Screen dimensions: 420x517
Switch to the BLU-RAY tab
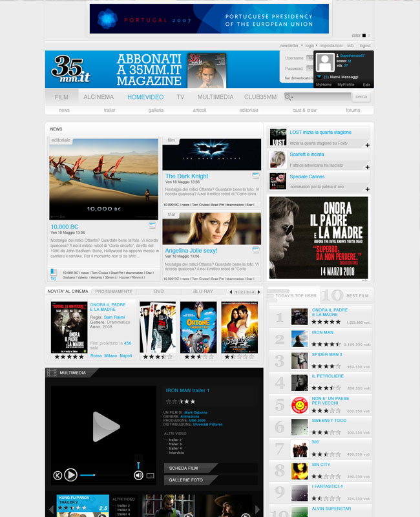(203, 291)
